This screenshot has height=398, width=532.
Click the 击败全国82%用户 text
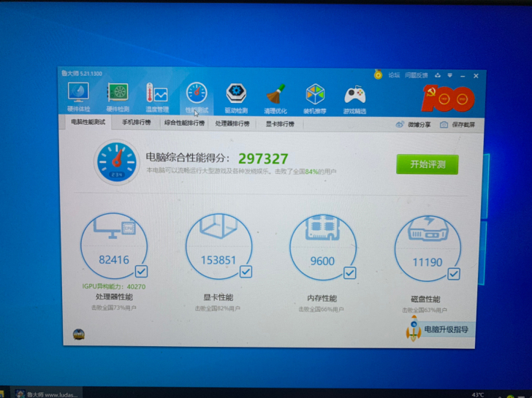[x=218, y=308]
